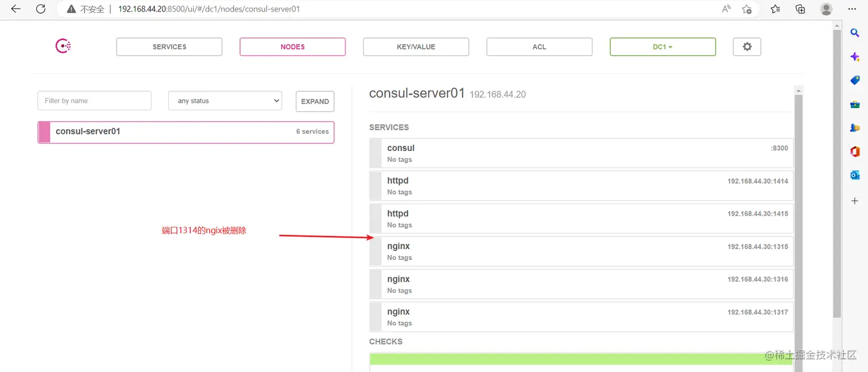The image size is (868, 372).
Task: Open httpd service at port 1414
Action: pos(582,185)
